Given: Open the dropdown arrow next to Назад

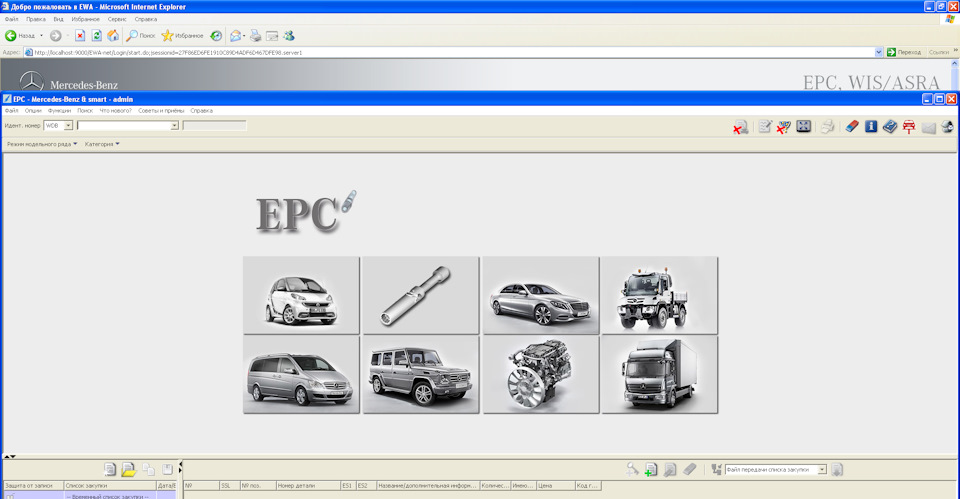Looking at the screenshot, I should coord(42,36).
